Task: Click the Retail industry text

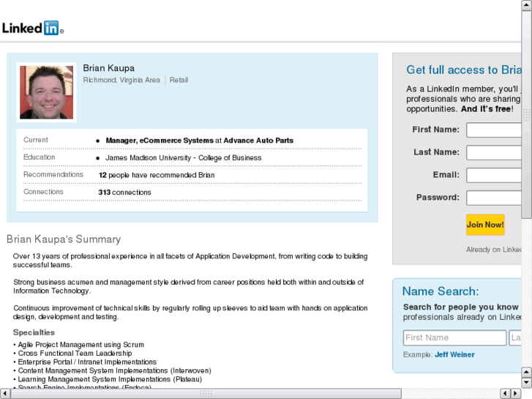Action: coord(179,80)
